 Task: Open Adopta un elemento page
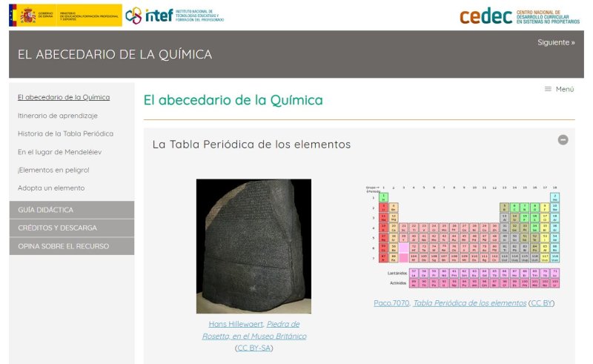click(51, 188)
